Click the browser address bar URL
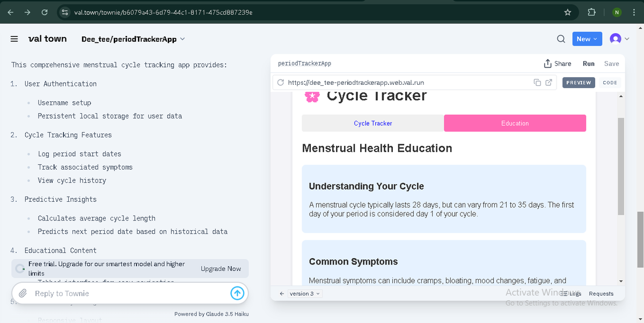This screenshot has width=644, height=323. (163, 12)
